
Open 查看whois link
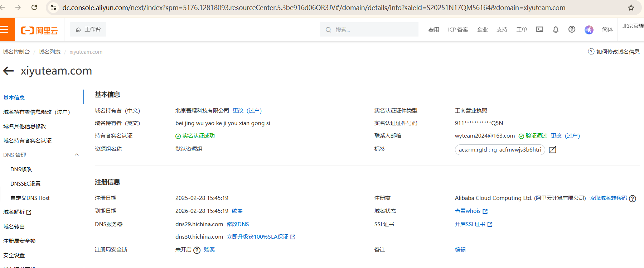coord(471,211)
